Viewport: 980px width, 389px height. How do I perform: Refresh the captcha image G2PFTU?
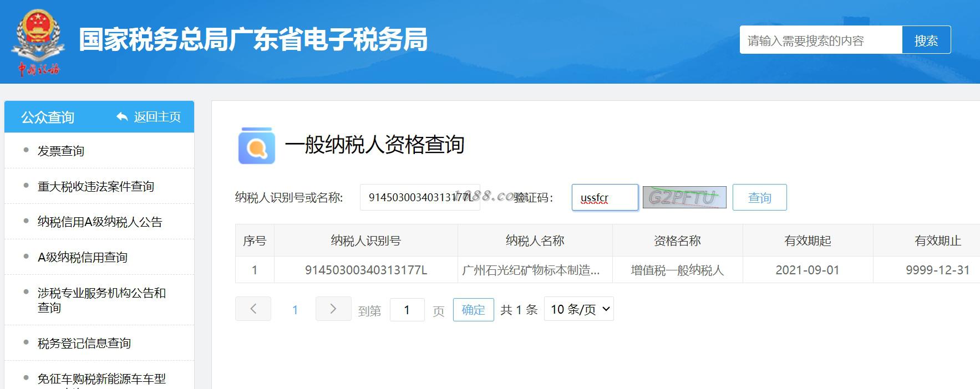[684, 197]
